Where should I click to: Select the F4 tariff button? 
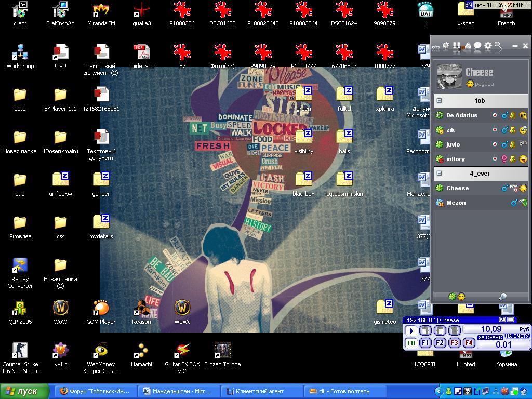[x=469, y=343]
